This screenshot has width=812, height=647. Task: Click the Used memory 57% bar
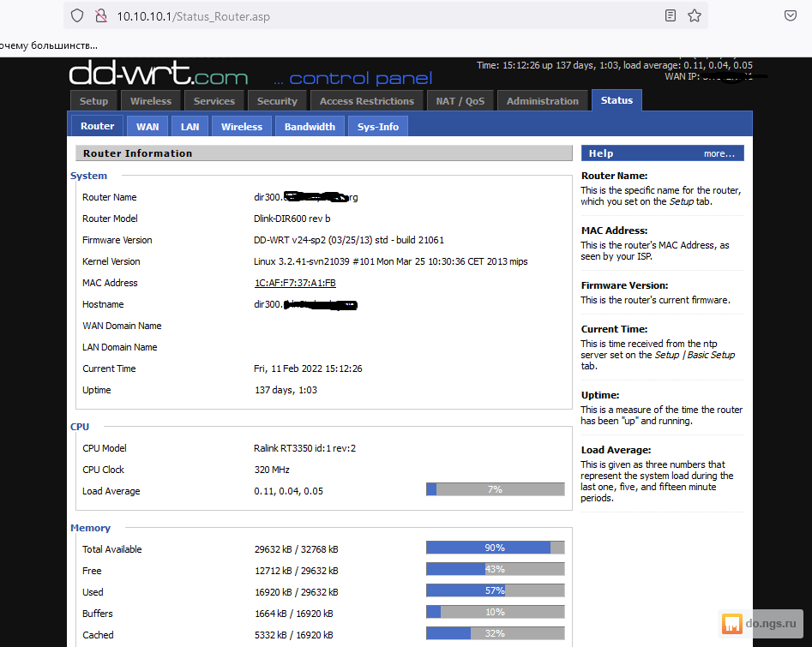[x=495, y=590]
